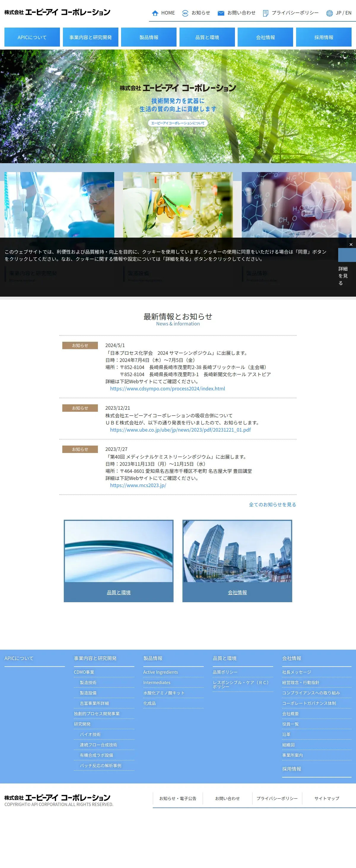Open the 事業内容と研究開発 navigation tab
Viewport: 356px width, 868px height.
coord(90,37)
